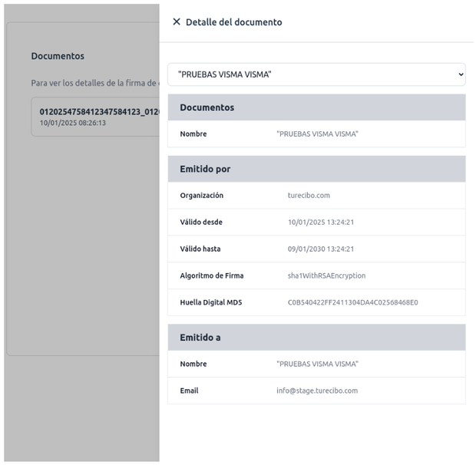The width and height of the screenshot is (476, 465).
Task: Select the Emitido a section header
Action: pos(200,337)
